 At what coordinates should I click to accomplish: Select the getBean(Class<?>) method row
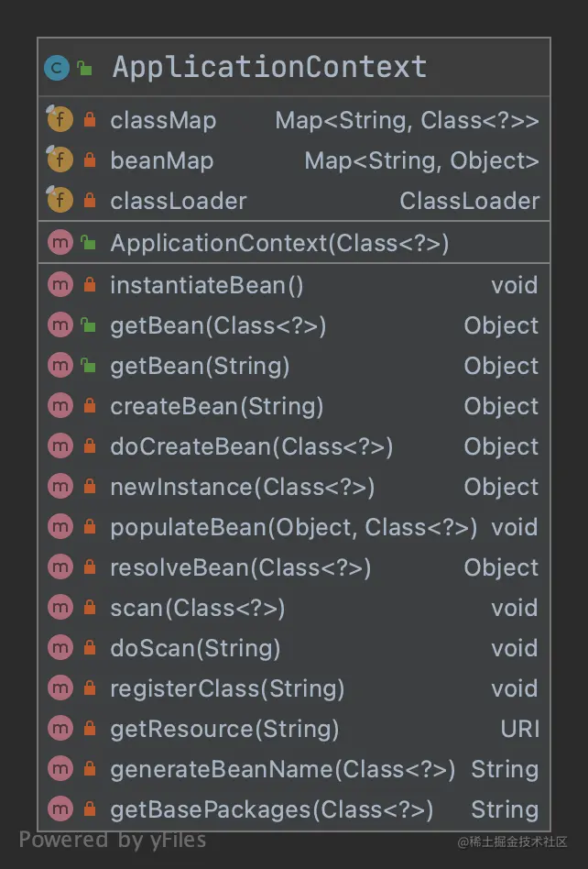[293, 325]
